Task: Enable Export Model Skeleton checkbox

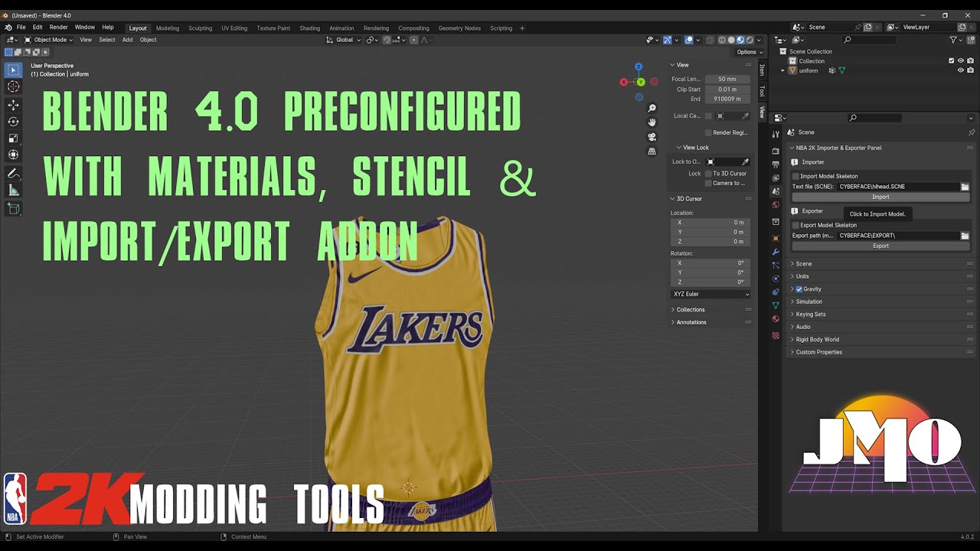Action: 795,225
